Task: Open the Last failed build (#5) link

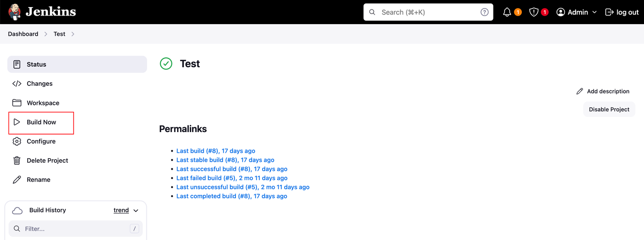Action: click(232, 178)
